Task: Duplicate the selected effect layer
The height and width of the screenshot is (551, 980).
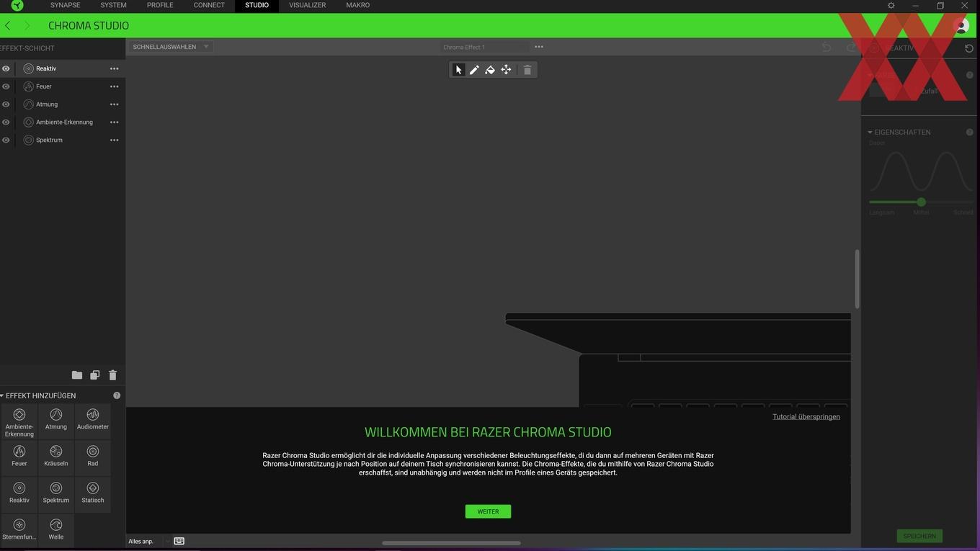Action: pyautogui.click(x=94, y=375)
